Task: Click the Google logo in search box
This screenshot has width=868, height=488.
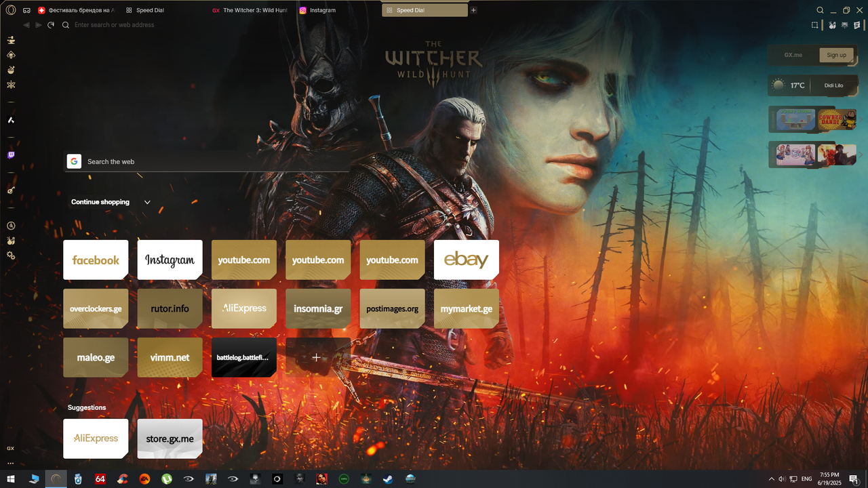Action: tap(74, 161)
